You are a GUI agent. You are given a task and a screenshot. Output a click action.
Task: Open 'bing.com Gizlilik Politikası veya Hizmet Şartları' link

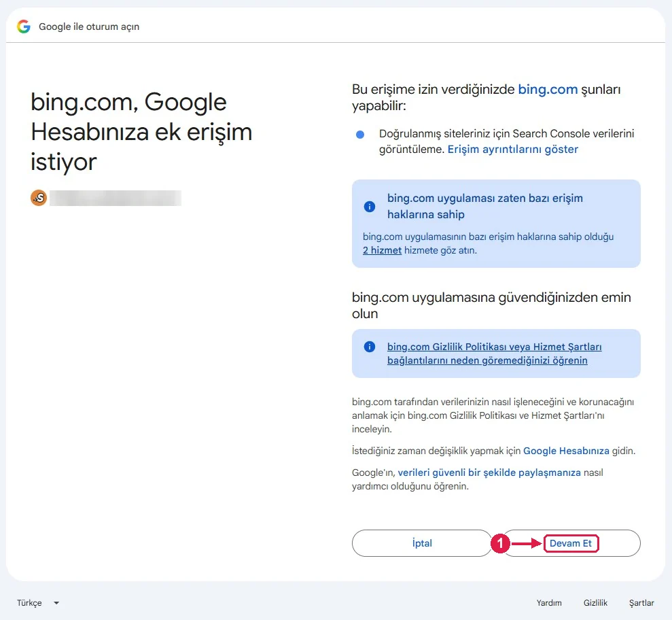(494, 354)
